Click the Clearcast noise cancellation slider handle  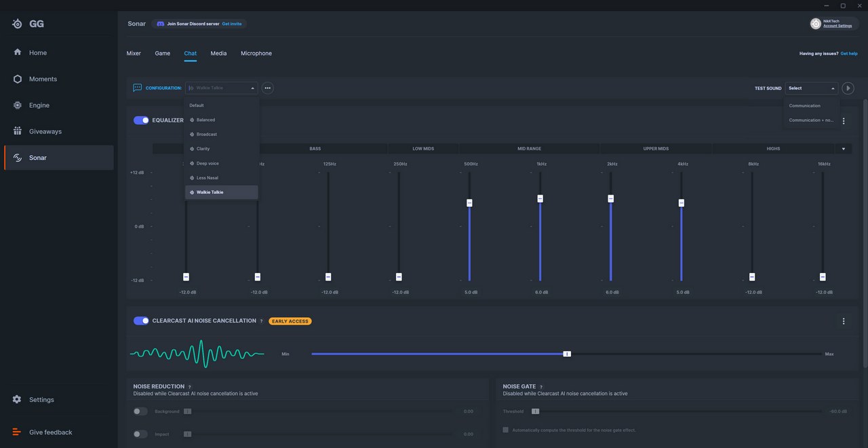pos(567,354)
